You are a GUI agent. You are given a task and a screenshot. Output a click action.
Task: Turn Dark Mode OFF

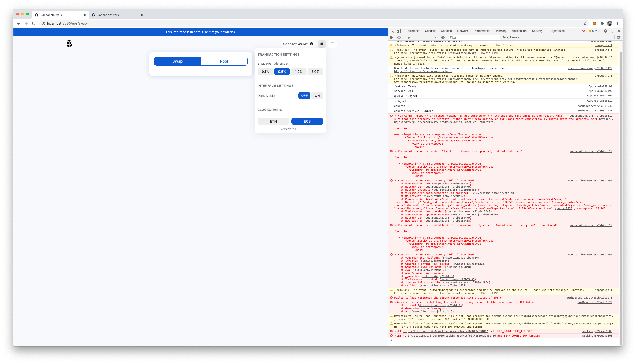point(304,95)
